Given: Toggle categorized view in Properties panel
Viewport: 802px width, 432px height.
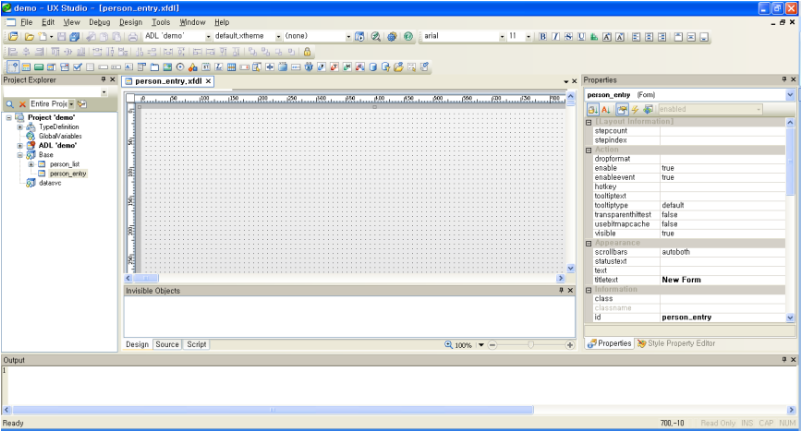Looking at the screenshot, I should pyautogui.click(x=592, y=109).
